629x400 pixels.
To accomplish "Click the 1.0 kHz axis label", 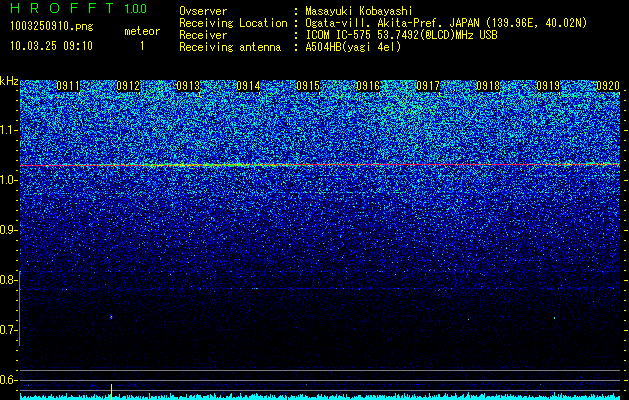I will (x=8, y=181).
